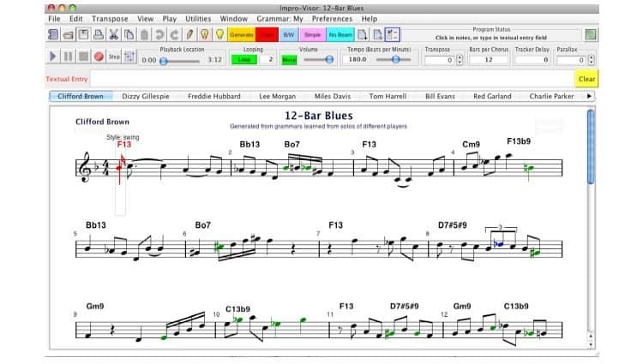Open the Transpose menu
This screenshot has height=364, width=643.
pos(110,18)
